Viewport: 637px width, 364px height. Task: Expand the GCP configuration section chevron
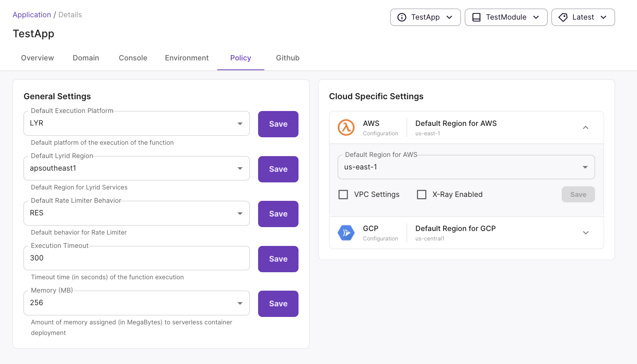point(585,233)
